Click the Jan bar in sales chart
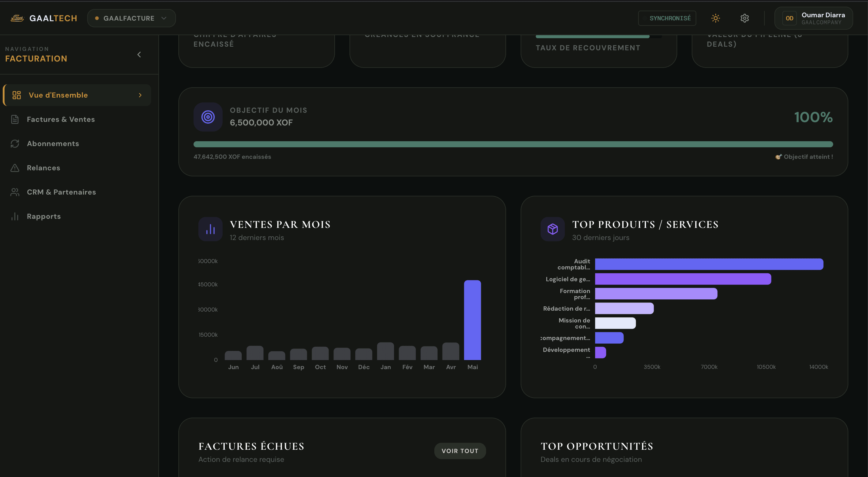Viewport: 868px width, 477px height. (x=386, y=351)
